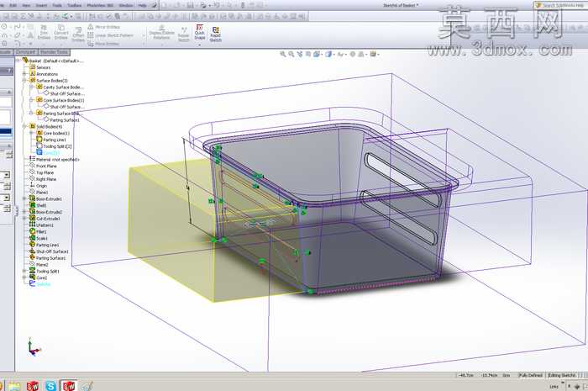
Task: Open the Quick Snaps tool
Action: (x=200, y=32)
